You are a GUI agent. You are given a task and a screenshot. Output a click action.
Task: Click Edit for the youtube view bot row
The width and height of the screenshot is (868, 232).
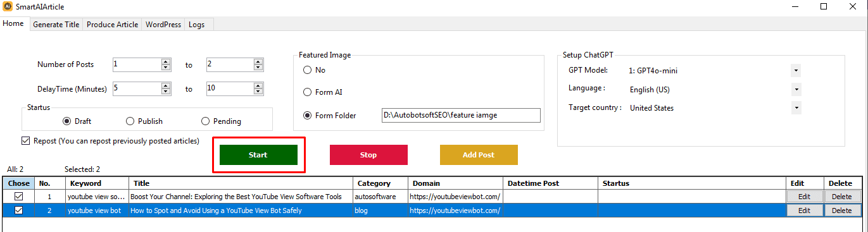(x=805, y=211)
